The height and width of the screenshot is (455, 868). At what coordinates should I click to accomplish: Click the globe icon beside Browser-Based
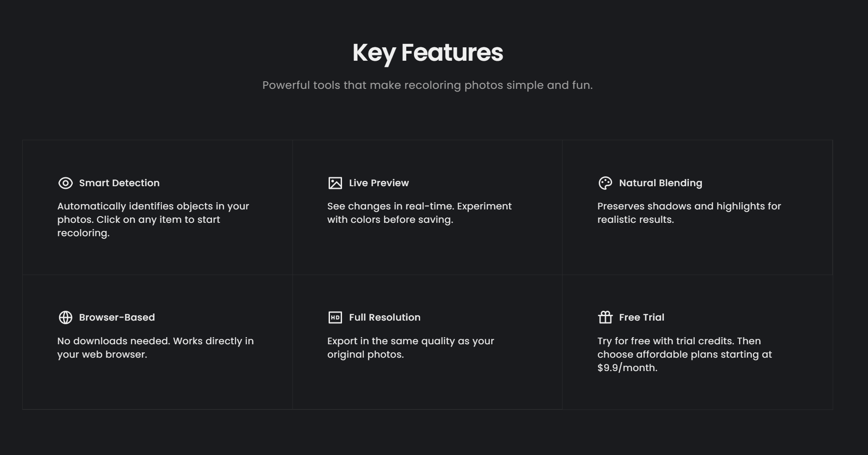(x=66, y=317)
